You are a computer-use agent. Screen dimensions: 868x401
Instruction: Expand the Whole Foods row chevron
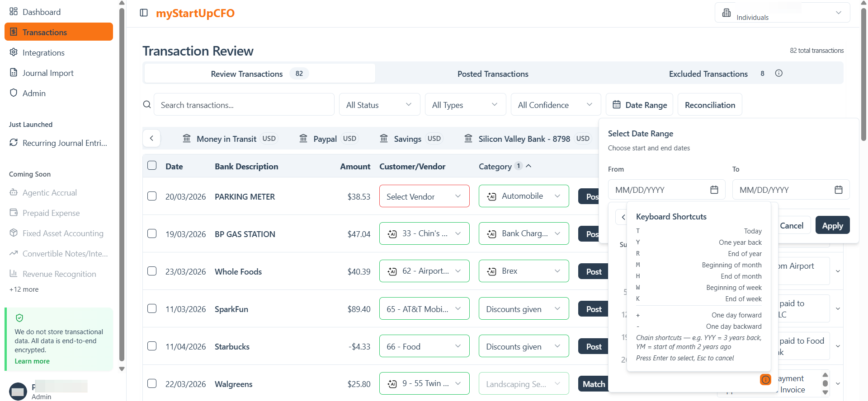(838, 271)
